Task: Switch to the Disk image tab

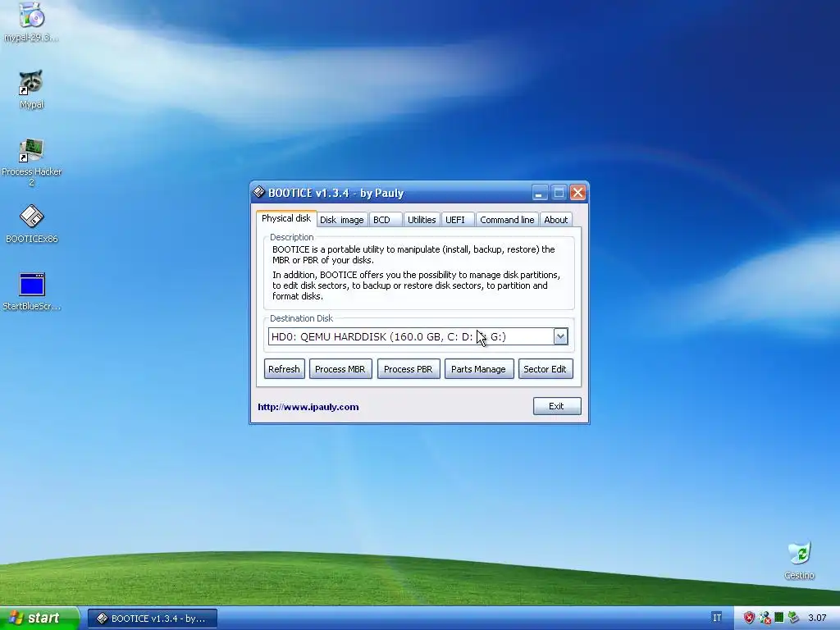Action: 342,220
